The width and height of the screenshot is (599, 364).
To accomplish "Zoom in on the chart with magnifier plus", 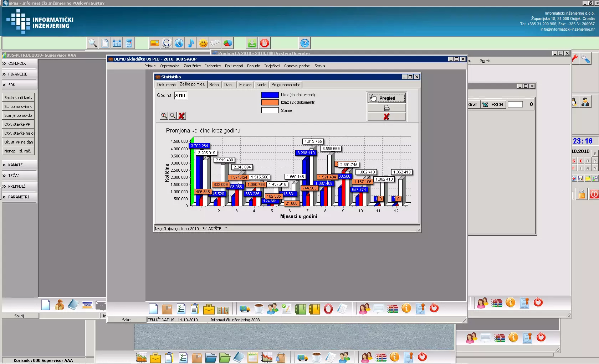I will point(164,116).
